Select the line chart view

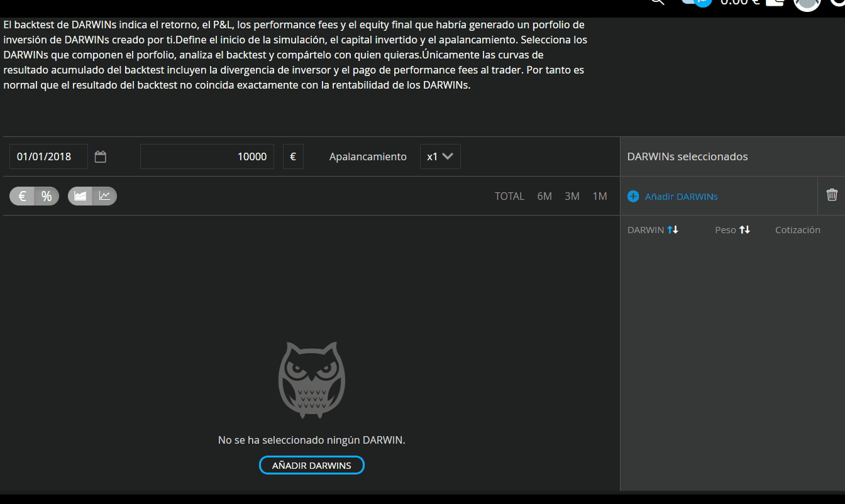point(104,196)
